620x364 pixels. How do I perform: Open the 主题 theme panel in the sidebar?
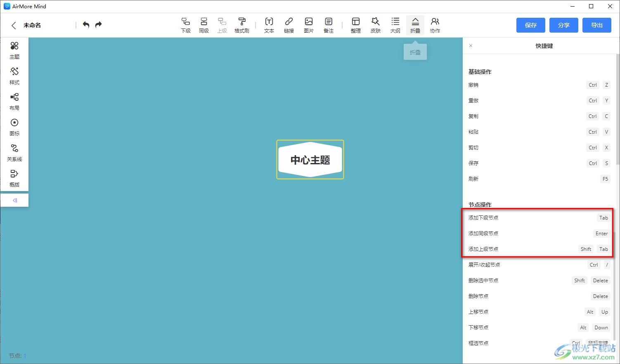tap(14, 51)
